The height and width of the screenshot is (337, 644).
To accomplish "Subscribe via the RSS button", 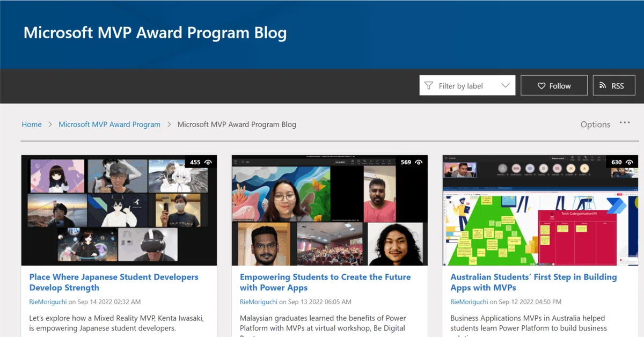I will pos(614,86).
